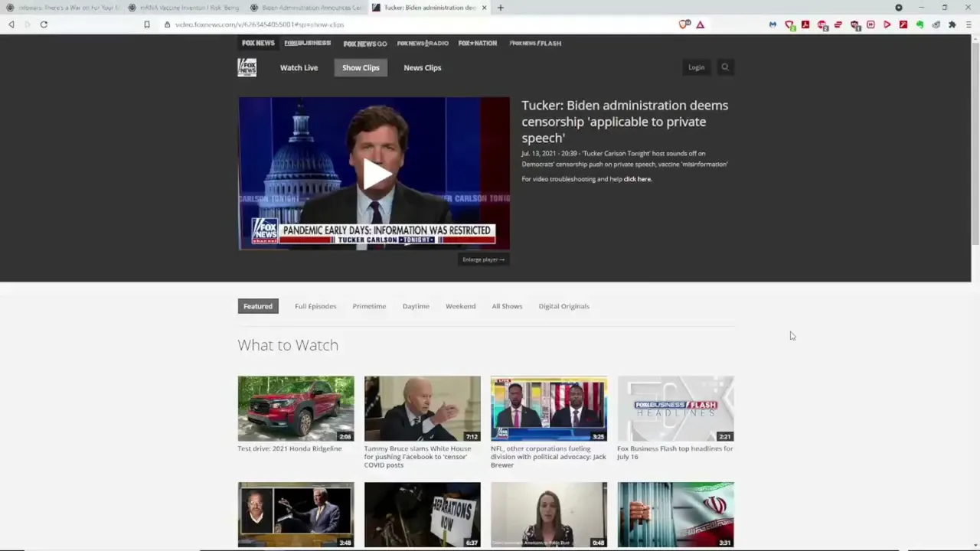Open a new browser tab with plus
980x551 pixels.
click(501, 8)
